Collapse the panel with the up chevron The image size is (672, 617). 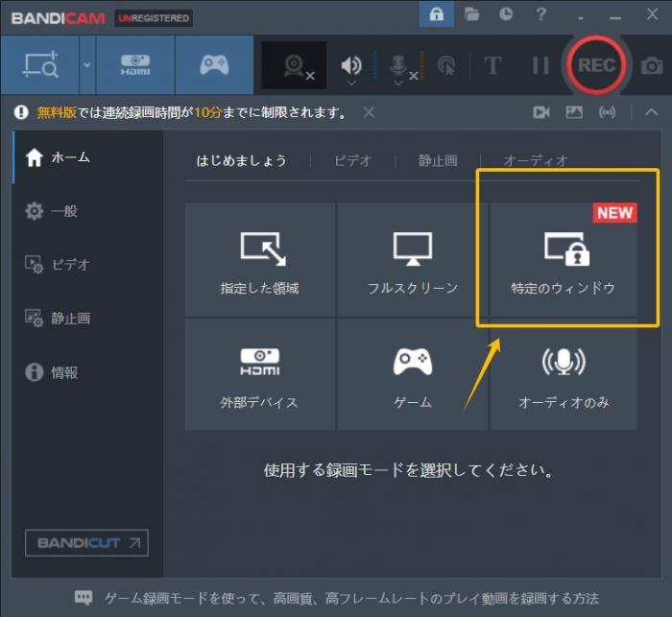pyautogui.click(x=652, y=112)
